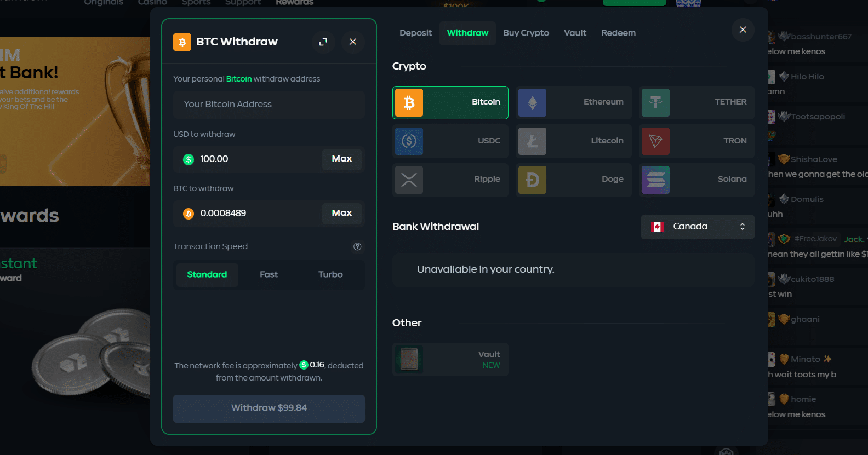Select Standard transaction speed
Viewport: 868px width, 455px height.
[x=207, y=274]
